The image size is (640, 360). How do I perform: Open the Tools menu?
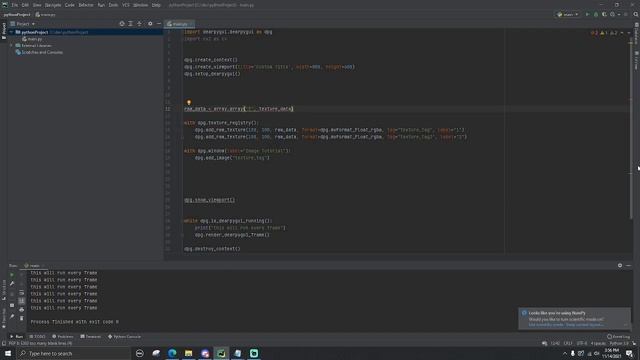coord(113,5)
